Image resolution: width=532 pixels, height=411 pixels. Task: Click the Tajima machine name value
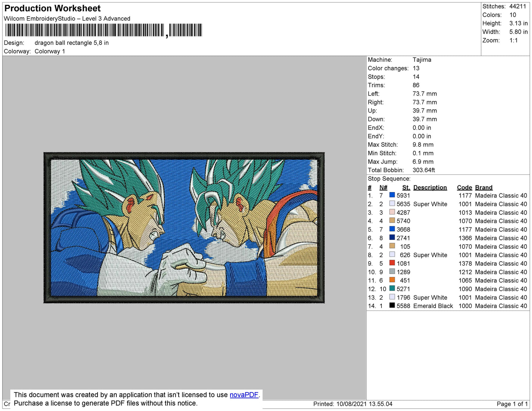(x=422, y=60)
